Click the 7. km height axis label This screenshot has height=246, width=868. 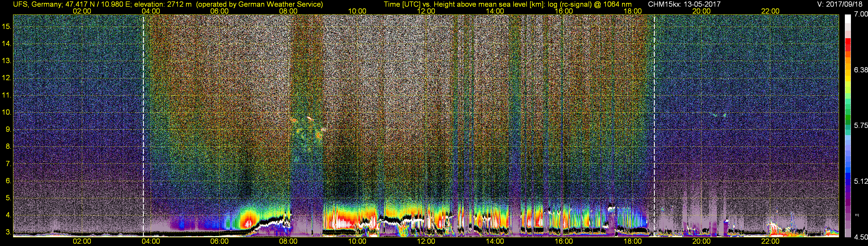pyautogui.click(x=8, y=164)
